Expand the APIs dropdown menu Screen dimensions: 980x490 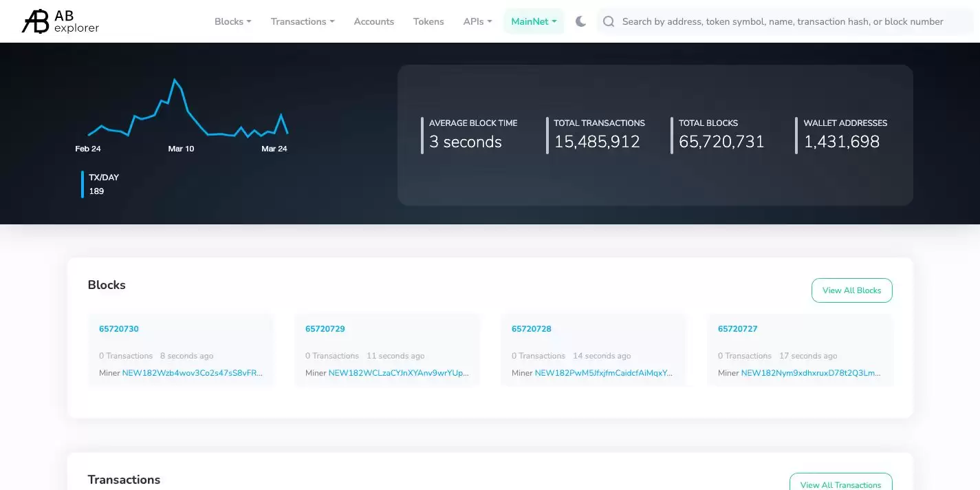477,21
